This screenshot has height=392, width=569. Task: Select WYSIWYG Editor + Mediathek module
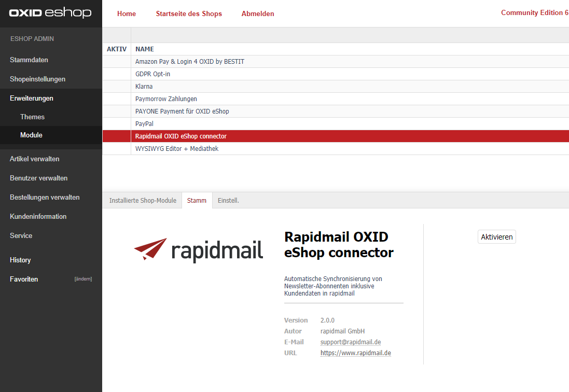coord(336,149)
